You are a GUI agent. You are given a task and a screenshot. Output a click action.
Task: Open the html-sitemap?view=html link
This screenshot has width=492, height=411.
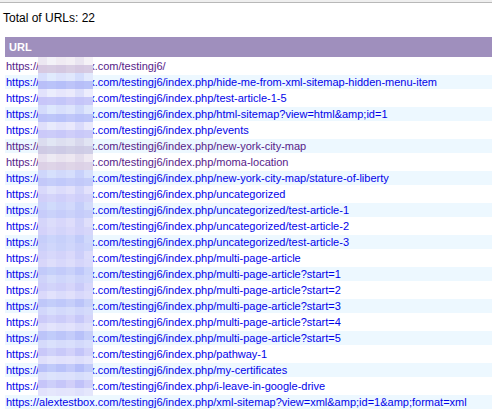click(197, 114)
